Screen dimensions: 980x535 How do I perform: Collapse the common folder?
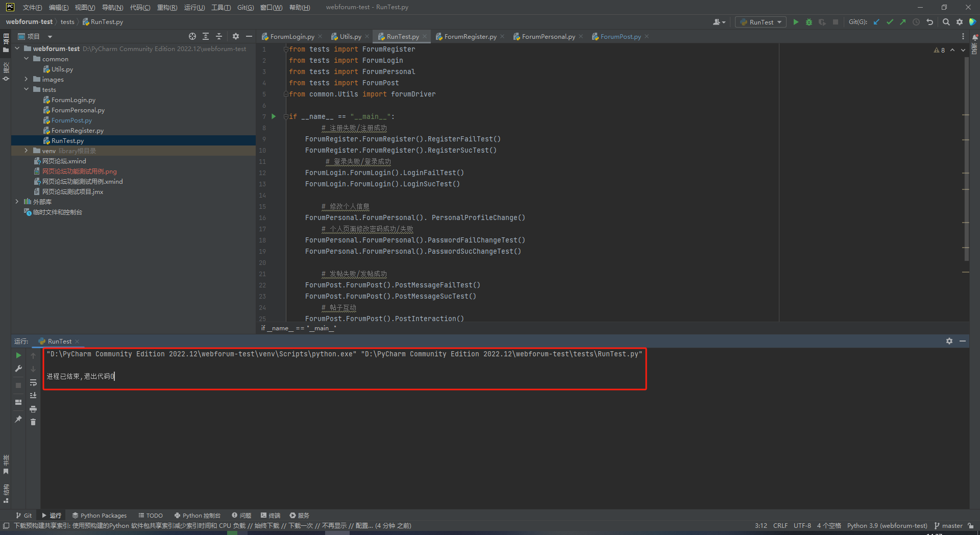[26, 59]
